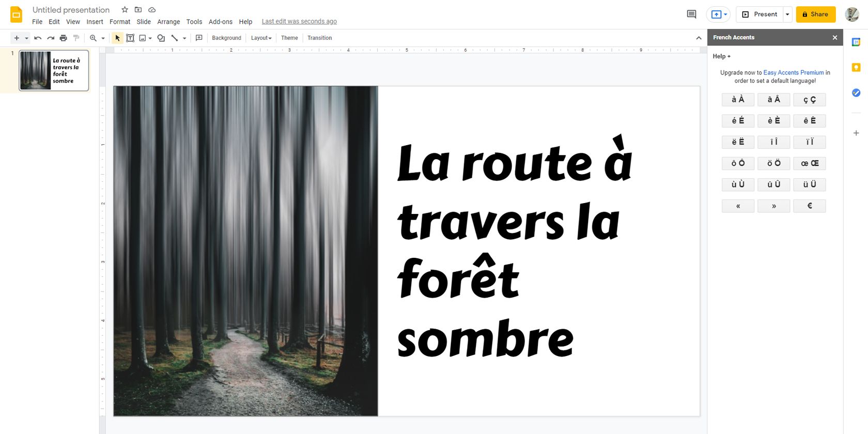Choose the shape tool in the toolbar
The height and width of the screenshot is (434, 868).
pos(161,38)
